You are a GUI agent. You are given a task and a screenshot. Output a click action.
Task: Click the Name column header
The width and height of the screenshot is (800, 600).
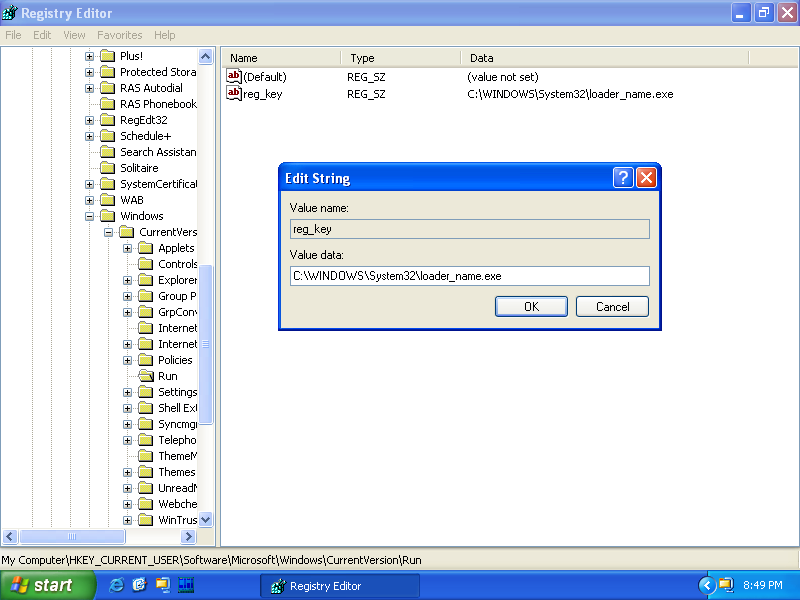click(x=282, y=58)
